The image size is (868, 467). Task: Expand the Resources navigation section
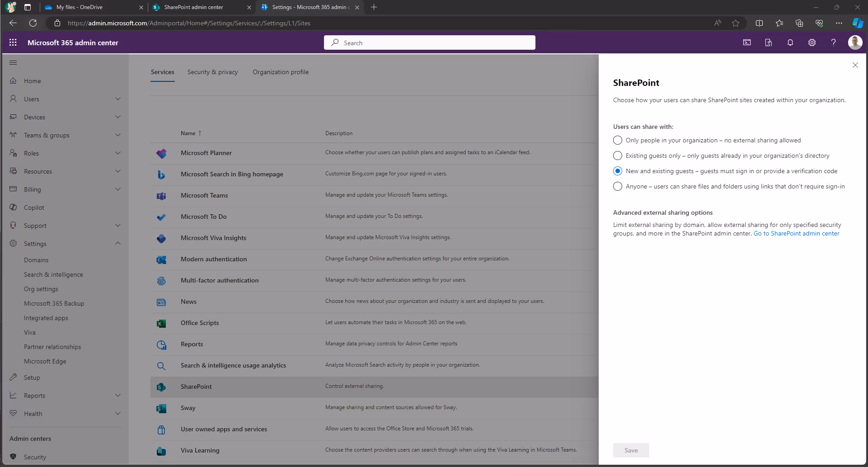tap(118, 171)
